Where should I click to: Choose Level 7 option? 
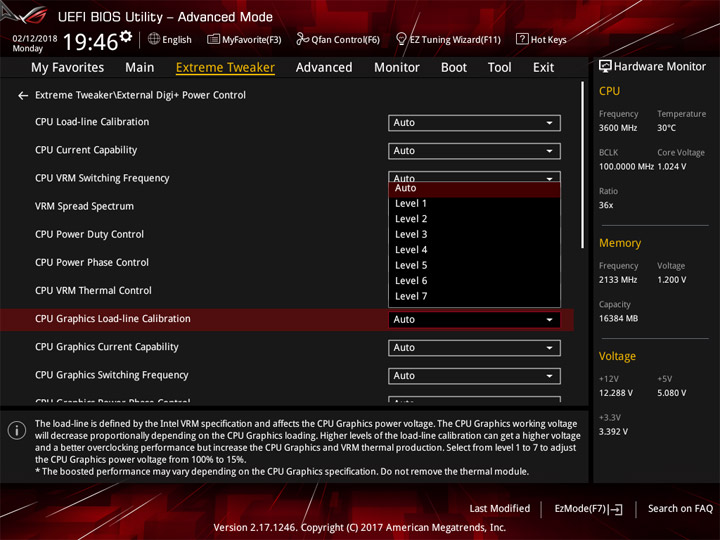pos(474,297)
